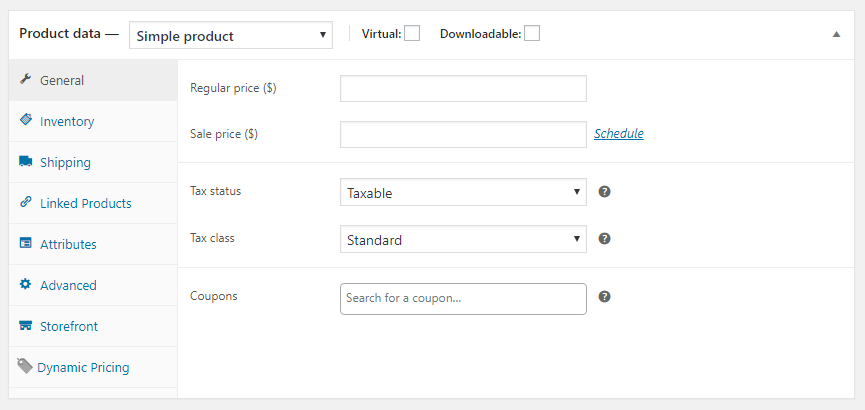
Task: Select the General tab
Action: point(93,80)
